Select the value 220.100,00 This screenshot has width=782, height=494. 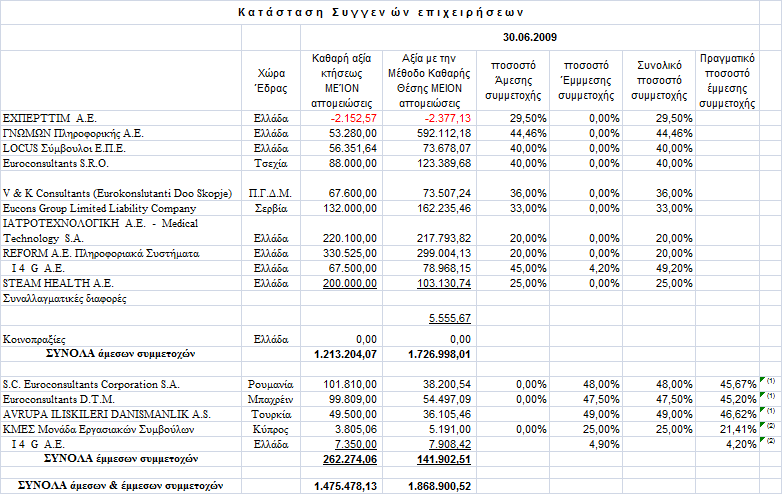350,238
